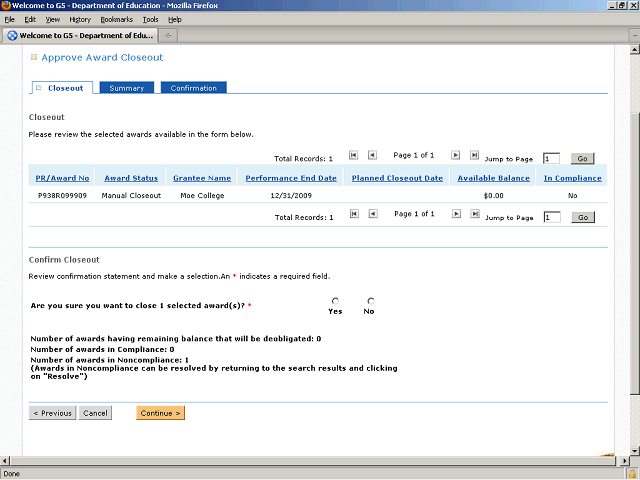The width and height of the screenshot is (640, 480).
Task: Go to previous page in top pager
Action: (372, 155)
